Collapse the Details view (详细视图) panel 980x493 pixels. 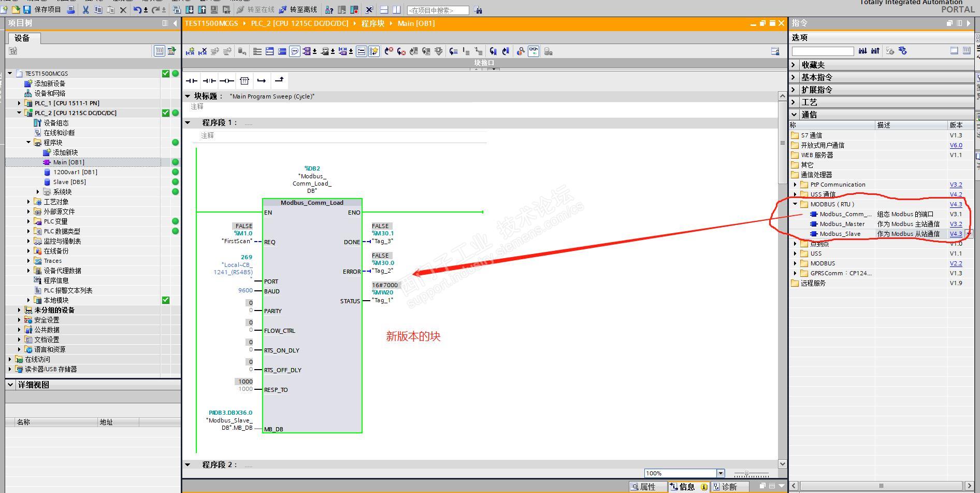click(10, 385)
